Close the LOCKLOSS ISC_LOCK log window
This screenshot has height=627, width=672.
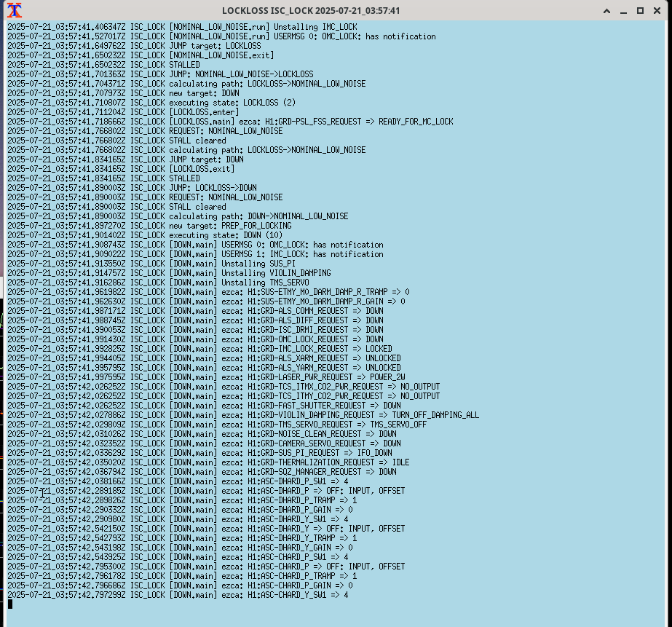tap(656, 11)
